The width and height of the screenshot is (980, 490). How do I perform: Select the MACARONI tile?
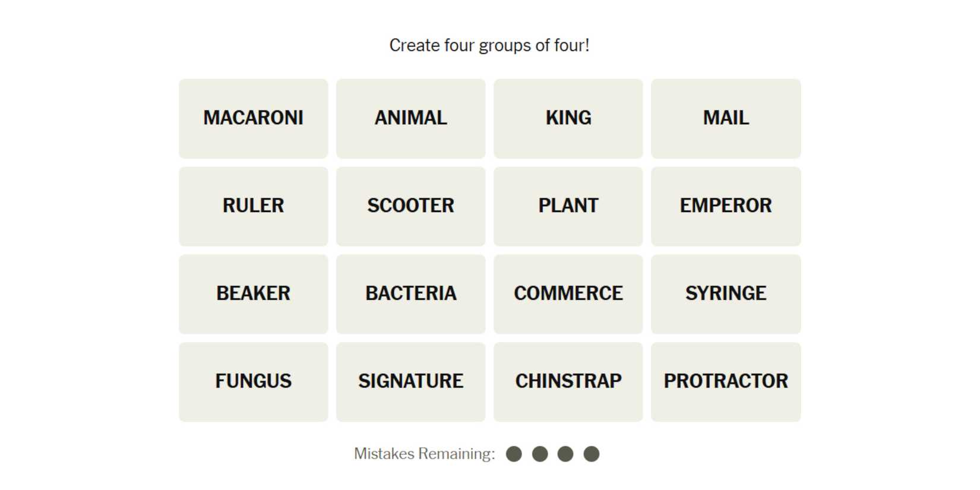pos(253,118)
